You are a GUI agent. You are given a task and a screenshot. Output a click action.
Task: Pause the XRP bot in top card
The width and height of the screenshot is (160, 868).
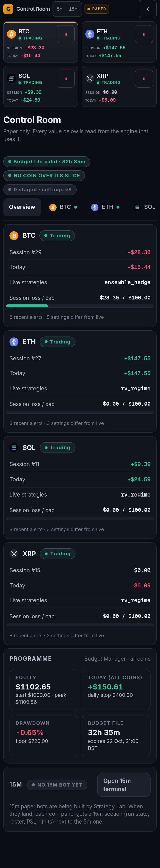[x=144, y=79]
